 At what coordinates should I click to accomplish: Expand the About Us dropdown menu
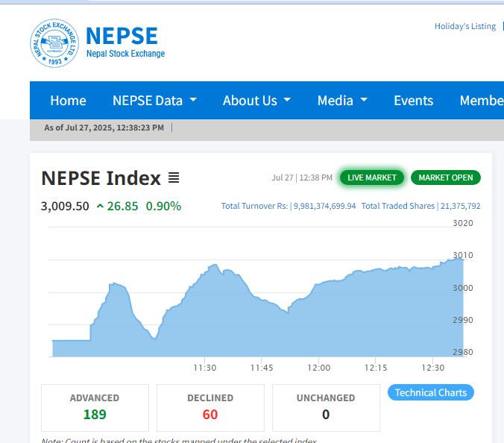256,101
